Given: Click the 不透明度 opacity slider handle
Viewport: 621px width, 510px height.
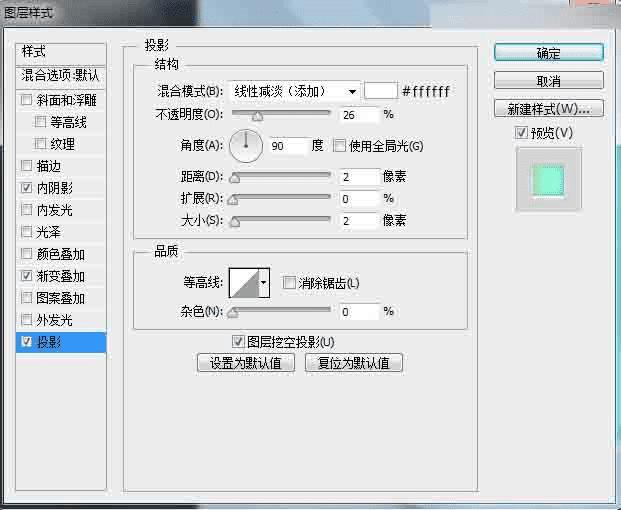Looking at the screenshot, I should pyautogui.click(x=257, y=116).
